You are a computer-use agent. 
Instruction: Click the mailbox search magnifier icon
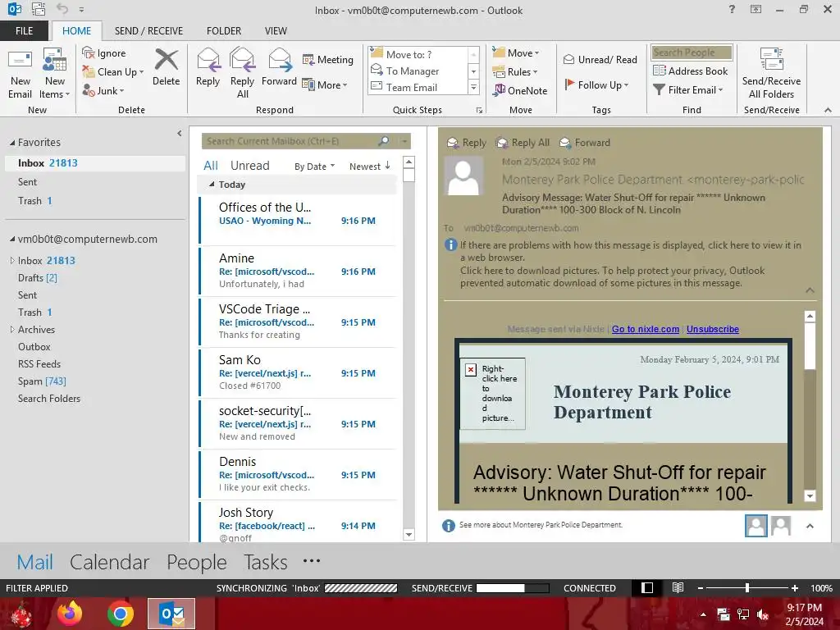[384, 141]
